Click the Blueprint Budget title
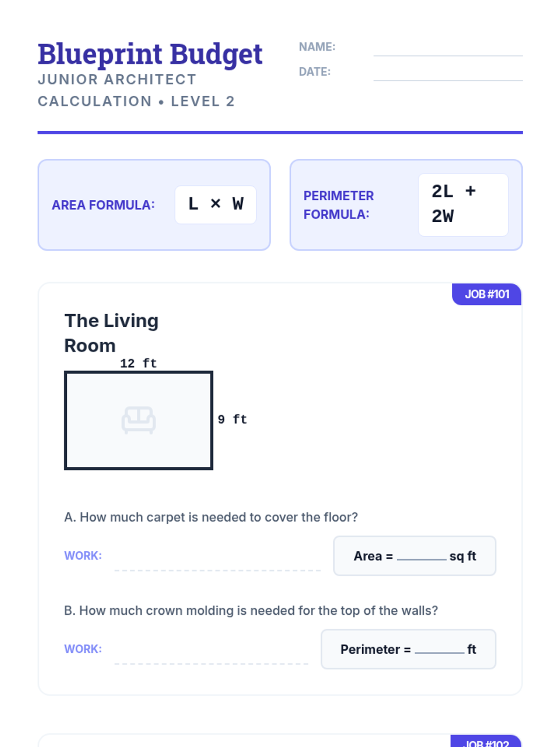 click(x=150, y=54)
